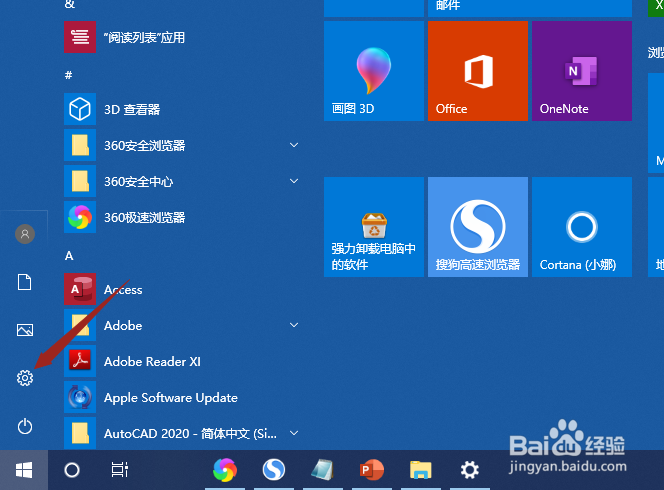The width and height of the screenshot is (664, 490).
Task: Click the "3D 查看器" label
Action: [132, 110]
